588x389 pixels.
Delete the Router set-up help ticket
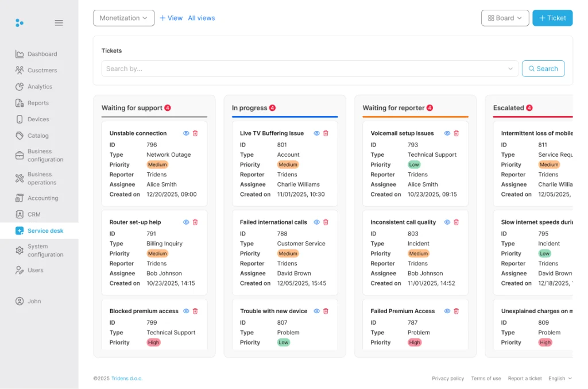coord(195,222)
